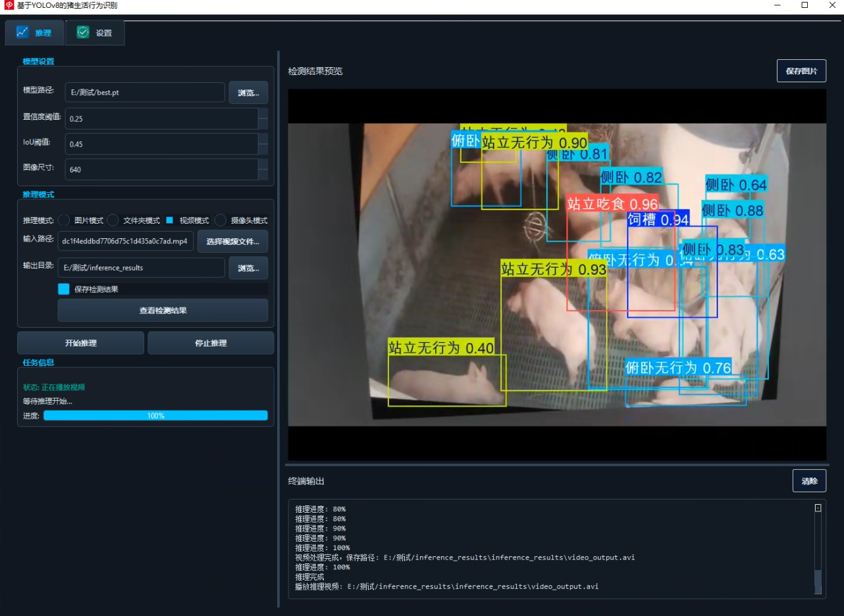Image resolution: width=844 pixels, height=616 pixels.
Task: Clear terminal with the 清除 button
Action: pos(809,481)
